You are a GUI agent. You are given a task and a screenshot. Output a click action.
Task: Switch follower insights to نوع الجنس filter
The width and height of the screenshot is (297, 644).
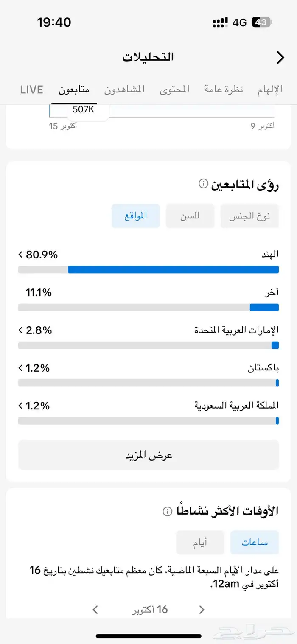tap(249, 216)
